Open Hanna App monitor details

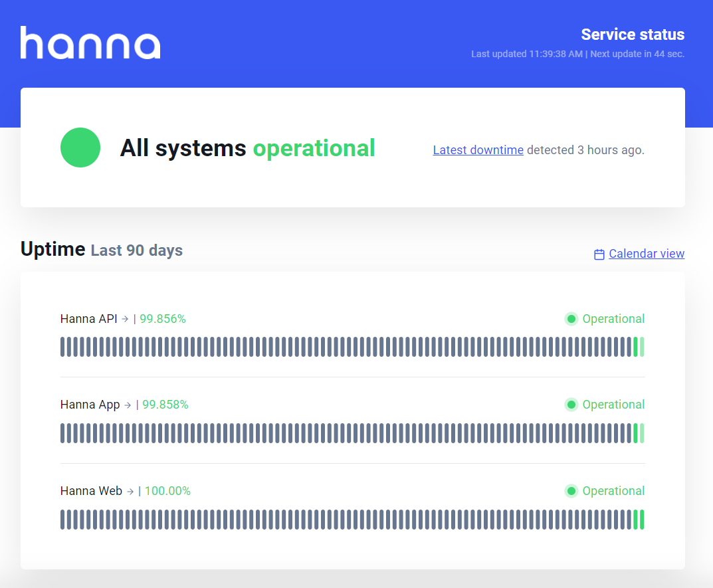[90, 405]
